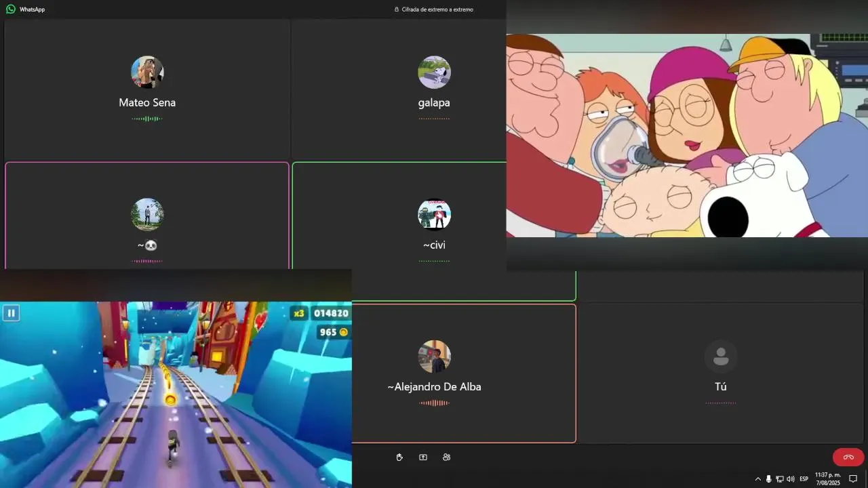Click the 965 coin counter in game
The image size is (868, 488).
click(x=333, y=332)
